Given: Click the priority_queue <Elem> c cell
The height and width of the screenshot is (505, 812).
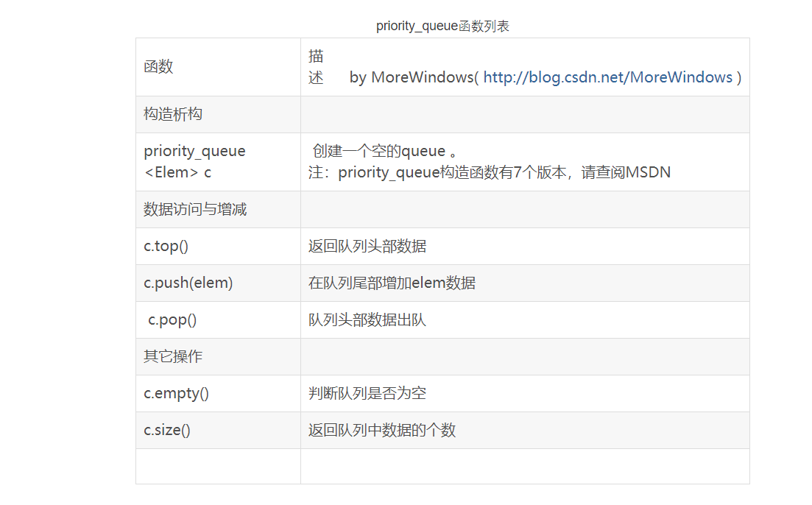Looking at the screenshot, I should (x=194, y=161).
